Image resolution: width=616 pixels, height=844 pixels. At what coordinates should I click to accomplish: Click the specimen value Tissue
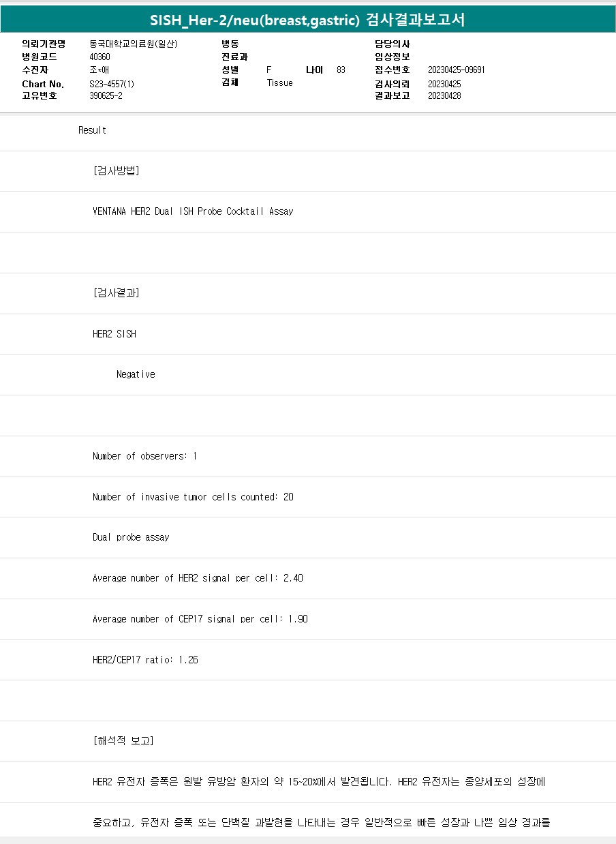click(279, 83)
